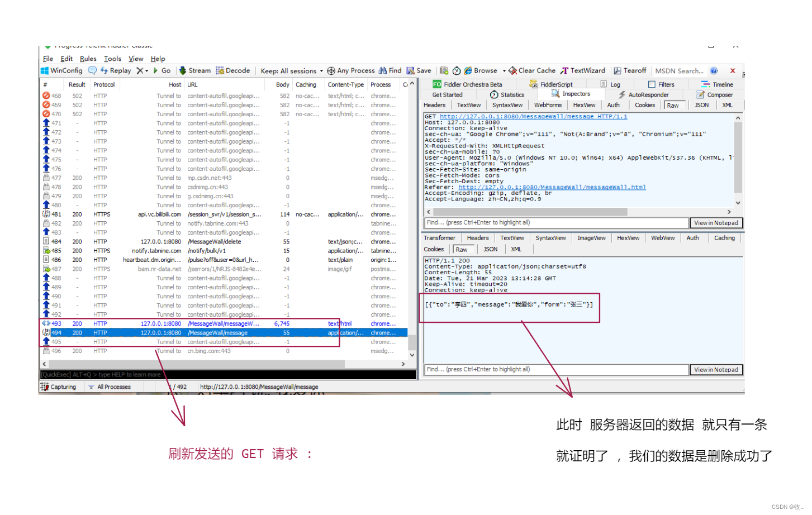Switch to the AutoResponder tab
This screenshot has width=812, height=515.
click(643, 95)
